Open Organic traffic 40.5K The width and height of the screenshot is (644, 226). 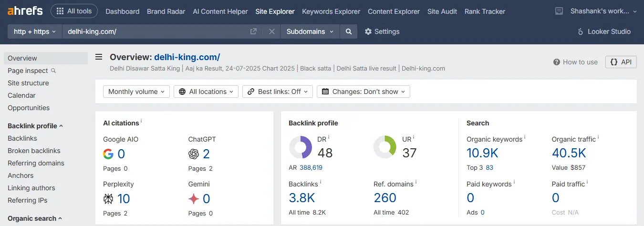[x=569, y=153]
